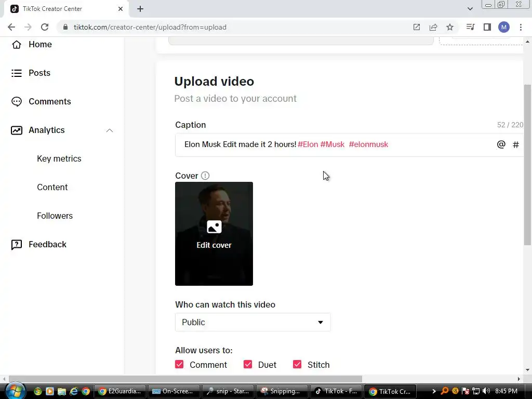The width and height of the screenshot is (532, 399).
Task: Uncheck the Stitch checkbox
Action: tap(297, 364)
